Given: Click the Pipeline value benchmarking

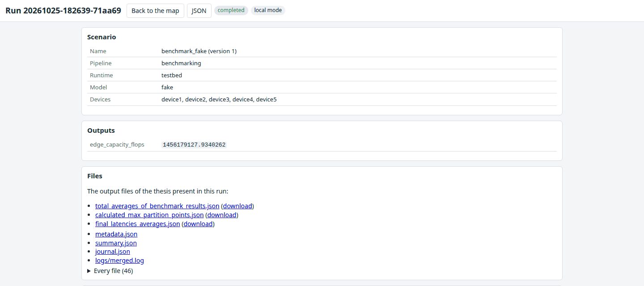Looking at the screenshot, I should (x=181, y=63).
